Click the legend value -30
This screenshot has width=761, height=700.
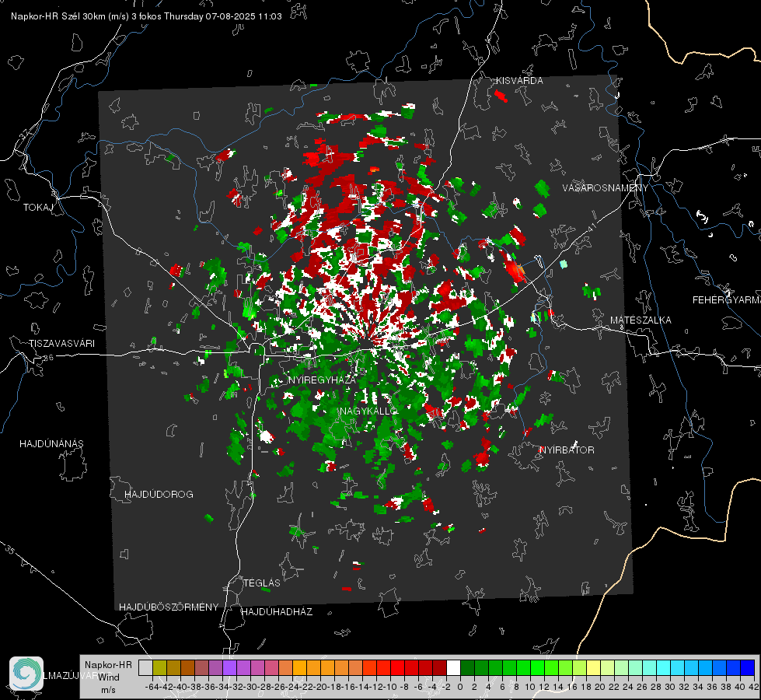[249, 687]
